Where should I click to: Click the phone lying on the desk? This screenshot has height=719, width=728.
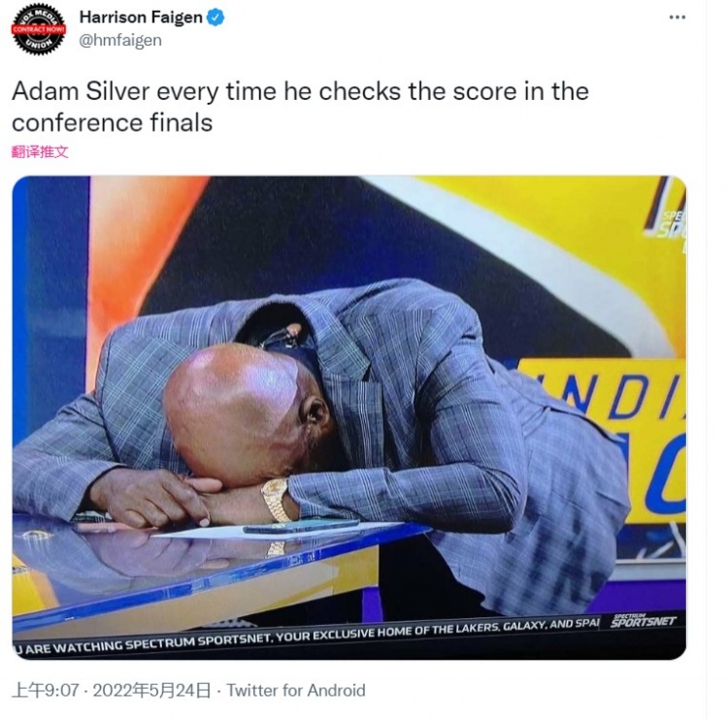[301, 526]
